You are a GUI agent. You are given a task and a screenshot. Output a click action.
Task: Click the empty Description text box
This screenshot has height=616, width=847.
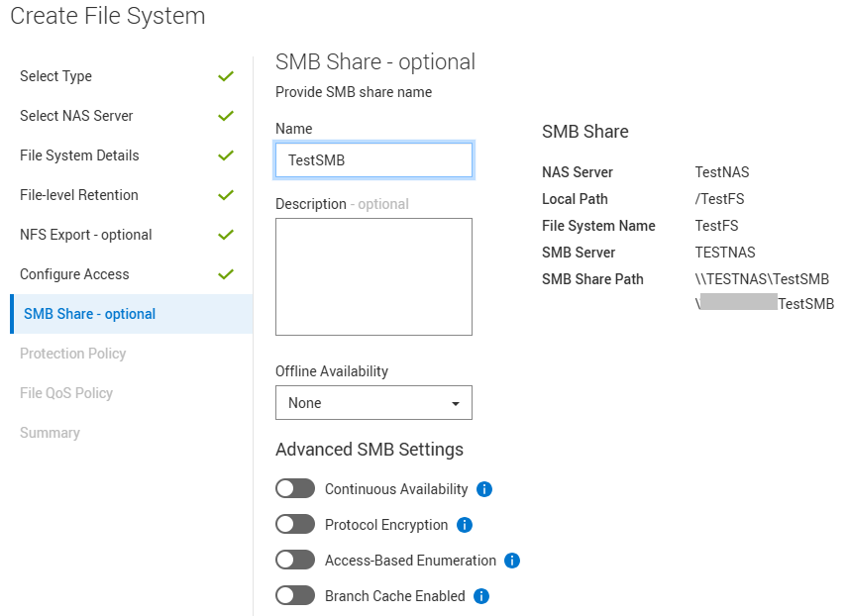tap(373, 277)
